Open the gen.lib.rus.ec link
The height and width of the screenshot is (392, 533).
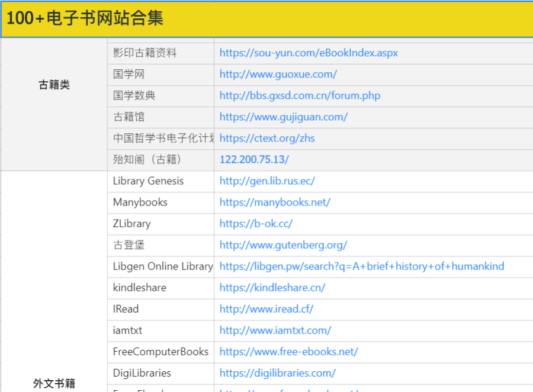pos(267,181)
